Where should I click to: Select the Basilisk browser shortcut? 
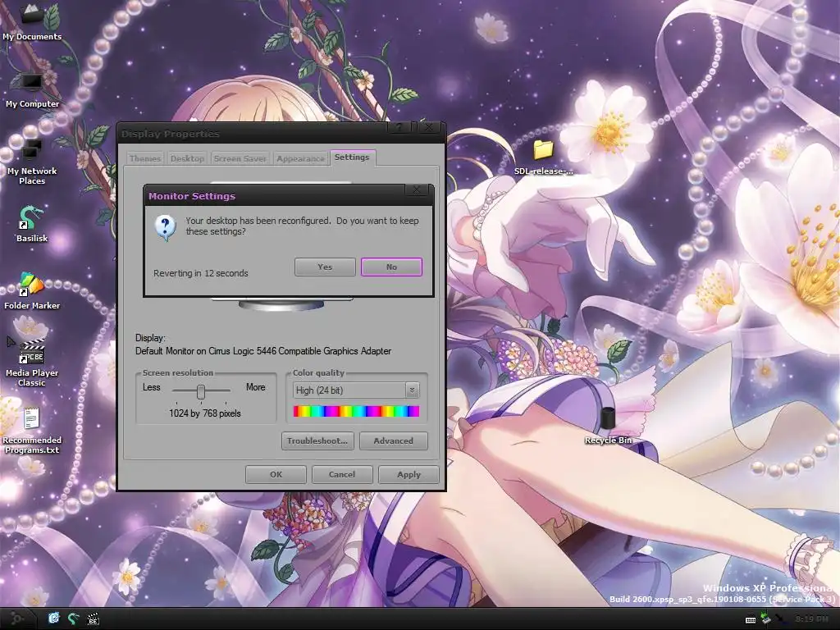32,224
